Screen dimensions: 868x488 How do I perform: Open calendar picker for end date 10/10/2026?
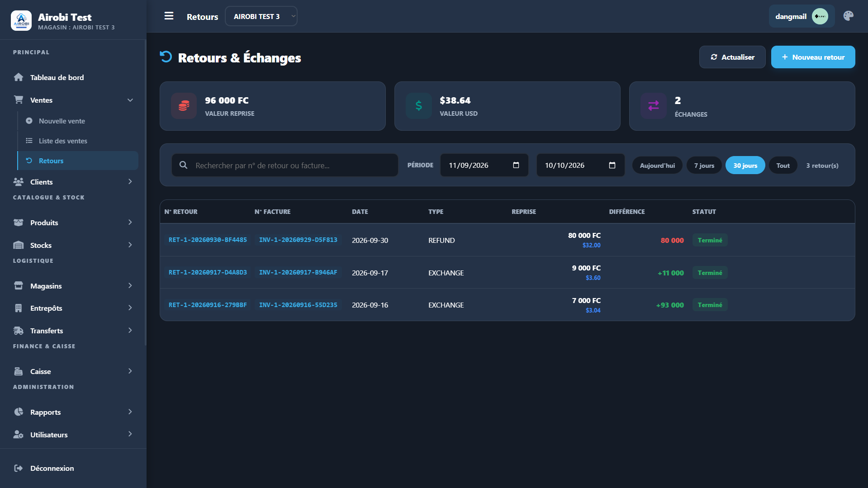612,165
